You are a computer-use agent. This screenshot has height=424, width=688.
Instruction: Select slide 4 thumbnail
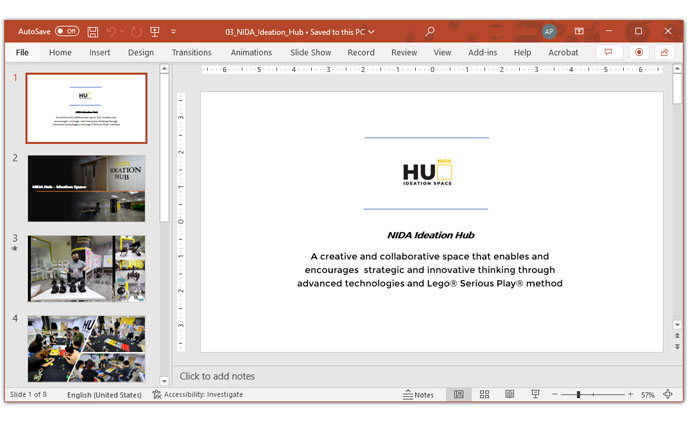(86, 349)
